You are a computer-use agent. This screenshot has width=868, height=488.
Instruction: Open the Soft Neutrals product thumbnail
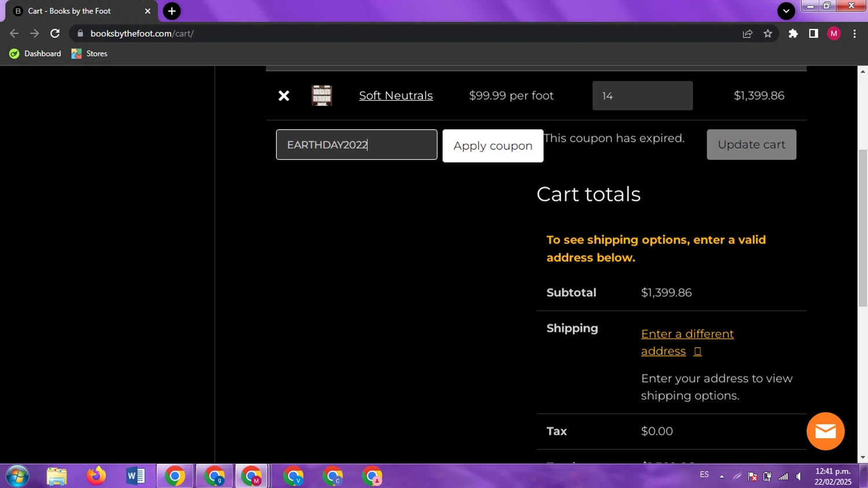[322, 96]
